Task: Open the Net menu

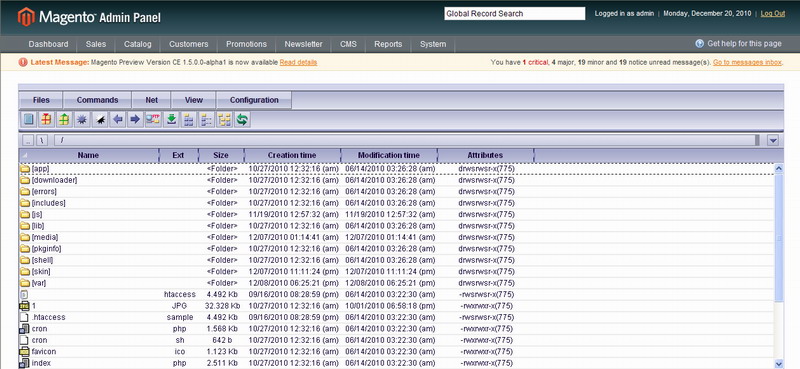Action: point(152,100)
